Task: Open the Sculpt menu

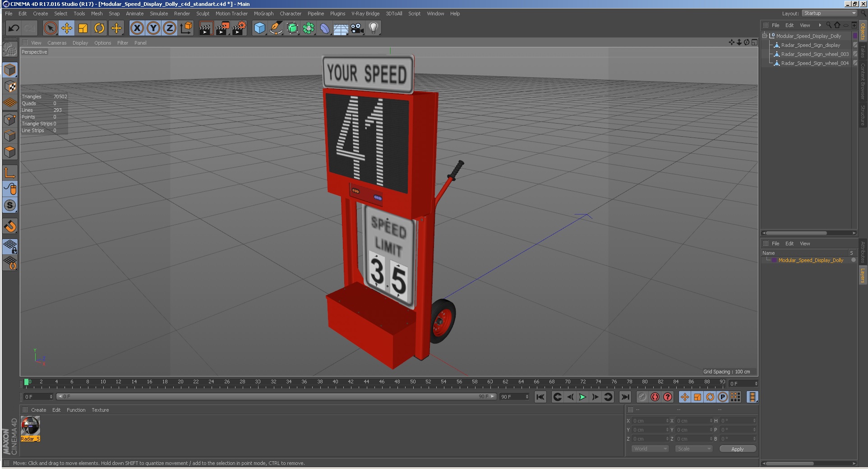Action: (x=203, y=14)
